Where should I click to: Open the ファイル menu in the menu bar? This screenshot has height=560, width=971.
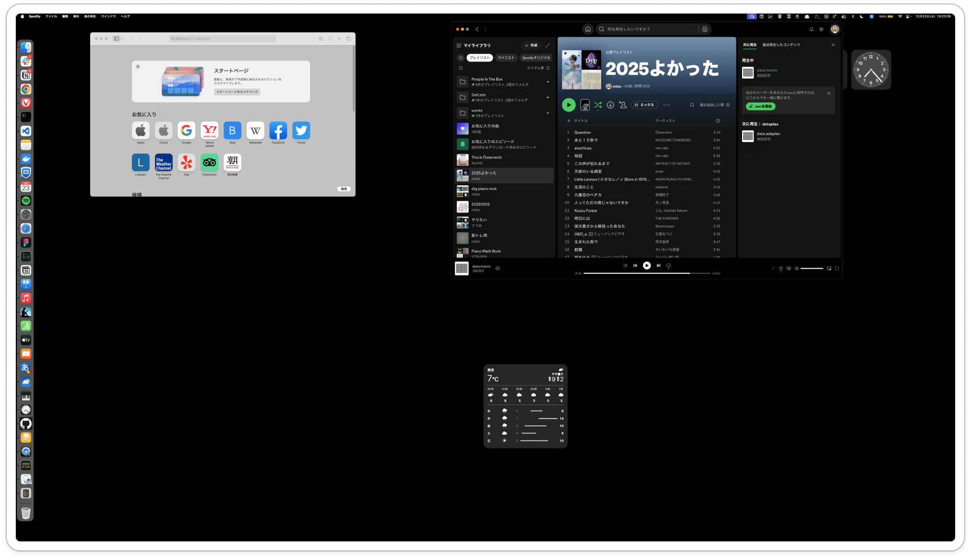pos(51,16)
